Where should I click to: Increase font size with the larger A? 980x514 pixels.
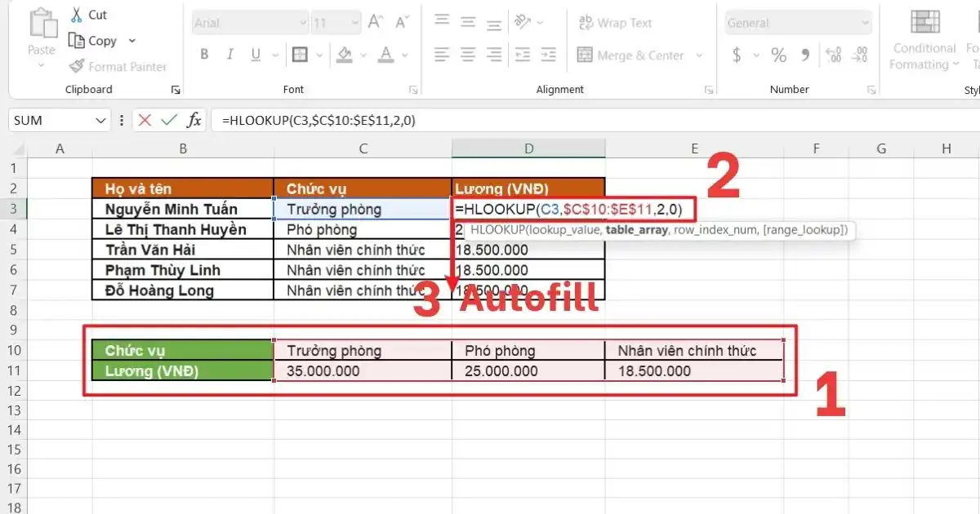(x=376, y=23)
